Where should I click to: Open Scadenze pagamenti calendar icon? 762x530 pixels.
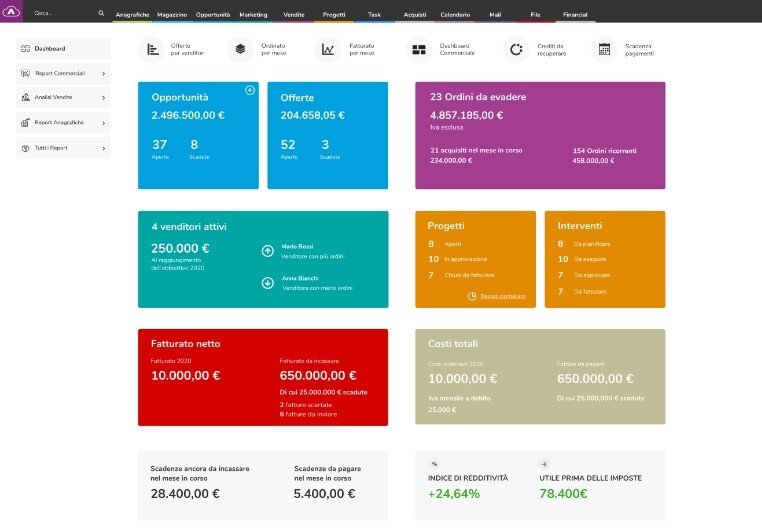[603, 49]
